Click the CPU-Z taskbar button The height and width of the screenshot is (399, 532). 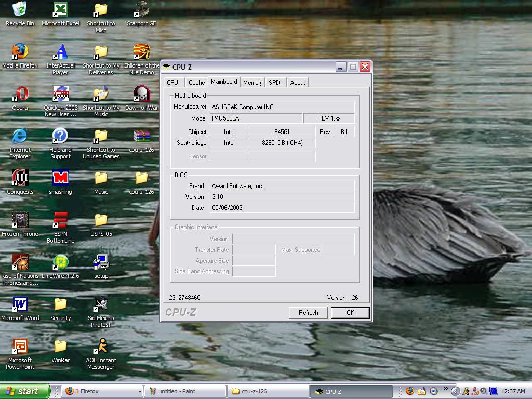point(351,391)
